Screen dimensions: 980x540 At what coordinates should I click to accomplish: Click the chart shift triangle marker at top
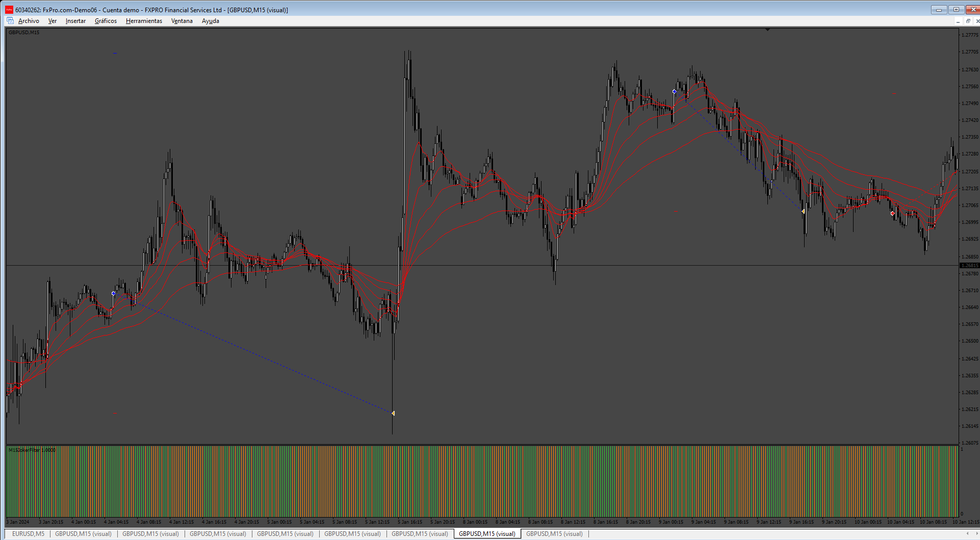767,30
